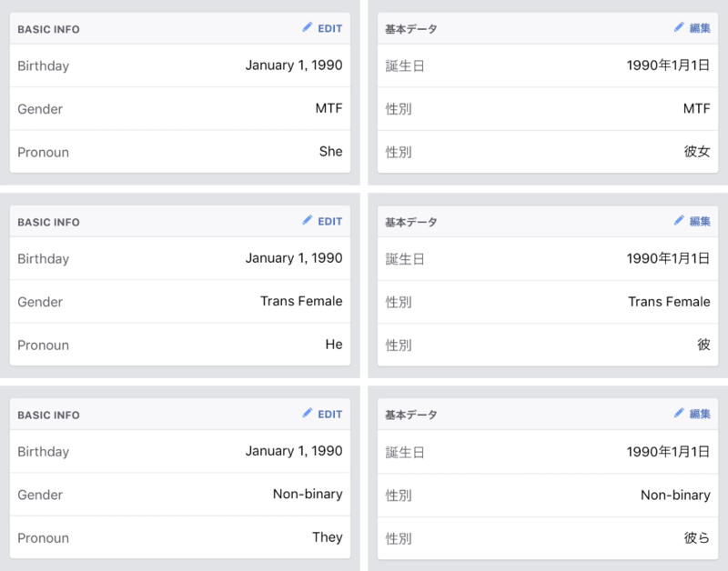
Task: Click 編集 on the card showing 彼女
Action: point(700,28)
